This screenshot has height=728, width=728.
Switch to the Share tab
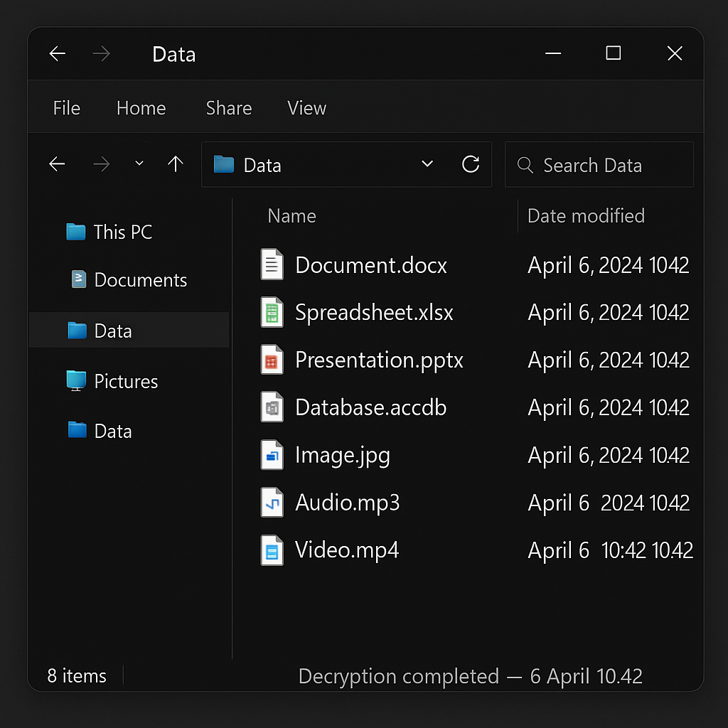[228, 108]
